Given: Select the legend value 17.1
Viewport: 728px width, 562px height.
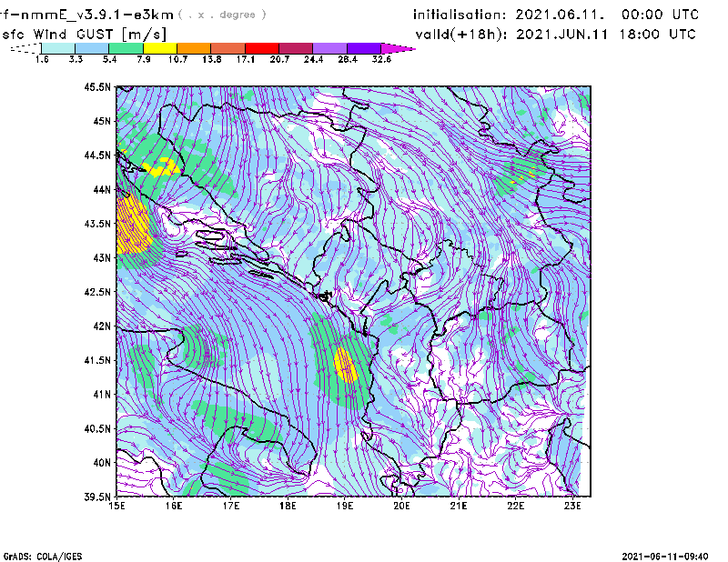Looking at the screenshot, I should tap(246, 59).
